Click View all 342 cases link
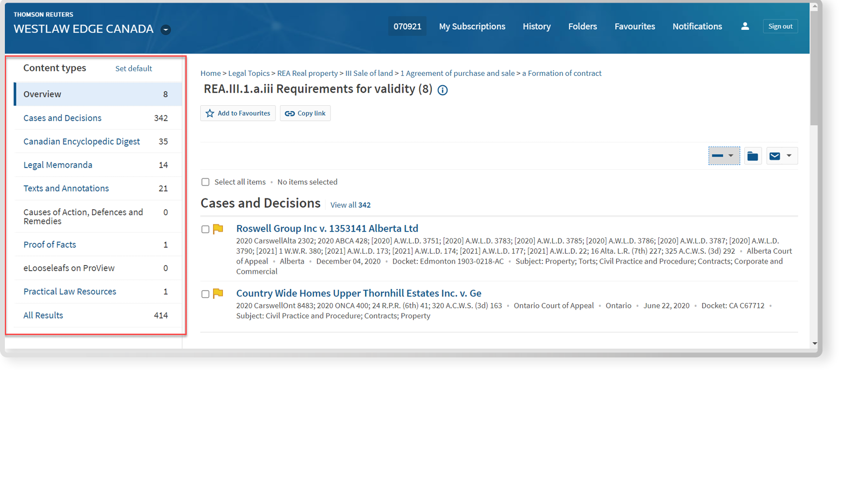 click(x=350, y=205)
